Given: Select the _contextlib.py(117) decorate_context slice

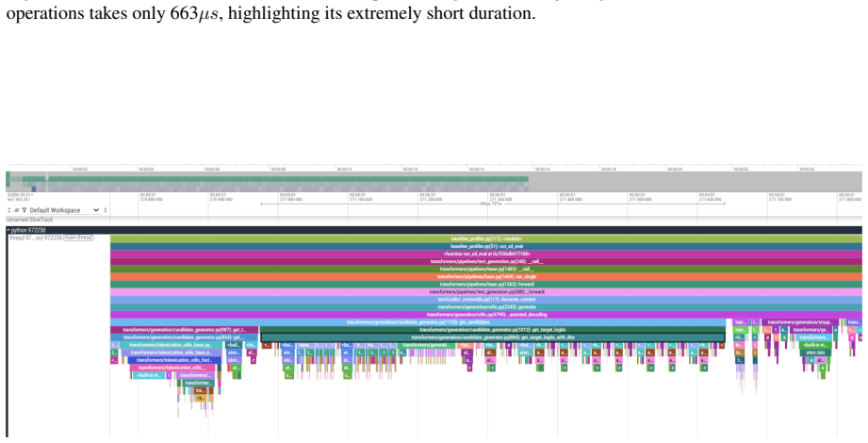Looking at the screenshot, I should click(486, 300).
